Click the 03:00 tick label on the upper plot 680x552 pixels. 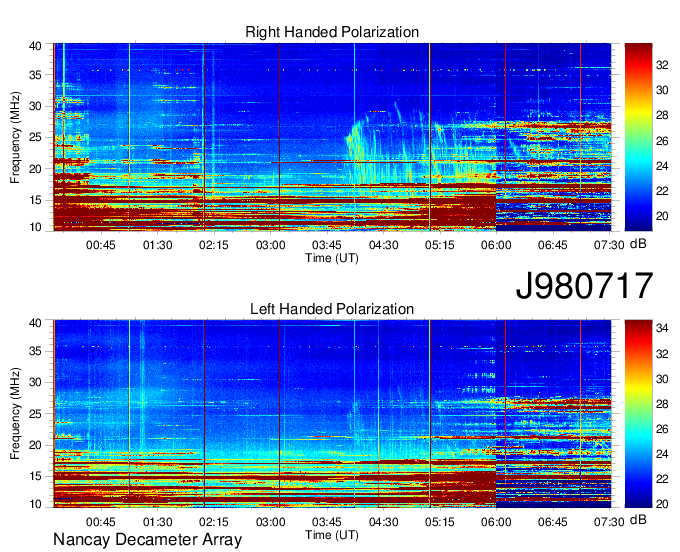click(x=271, y=245)
